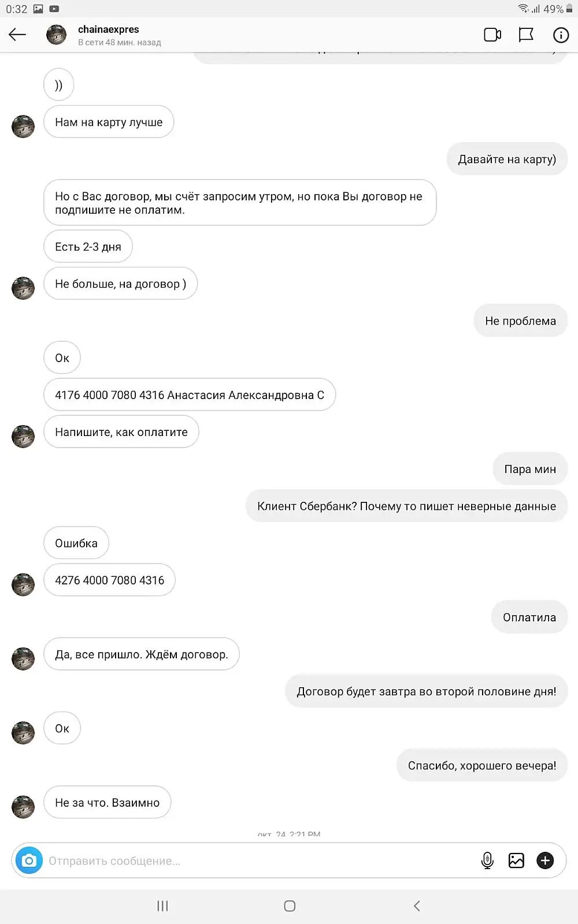Image resolution: width=578 pixels, height=924 pixels.
Task: Tap sender avatar beside 'Ошибка' messages
Action: [23, 584]
